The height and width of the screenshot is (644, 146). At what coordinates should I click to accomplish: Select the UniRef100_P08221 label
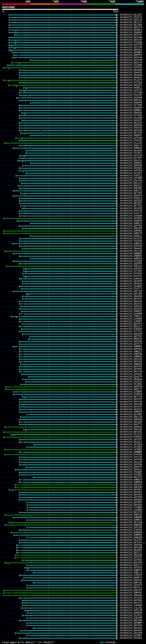131,175
